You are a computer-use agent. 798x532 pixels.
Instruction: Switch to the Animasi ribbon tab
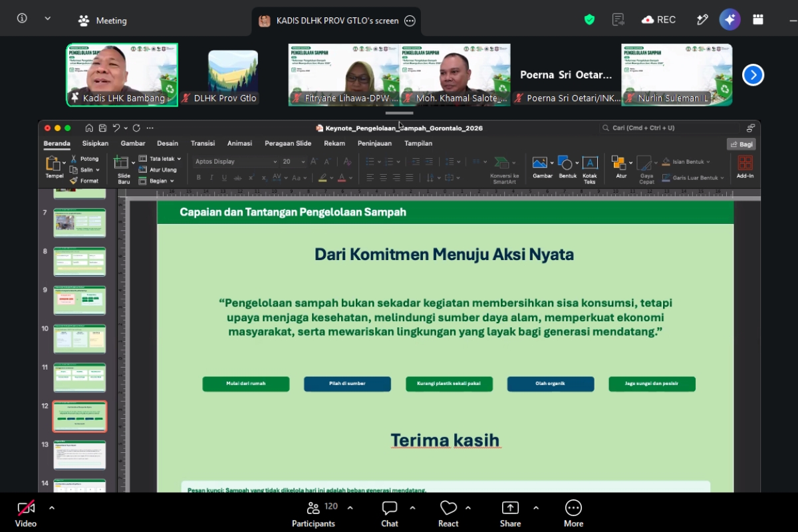click(239, 143)
